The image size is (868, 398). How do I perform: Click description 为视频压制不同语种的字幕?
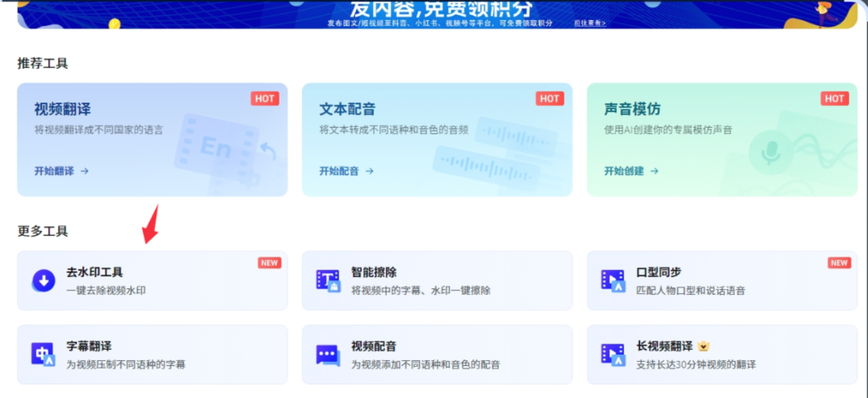[126, 365]
